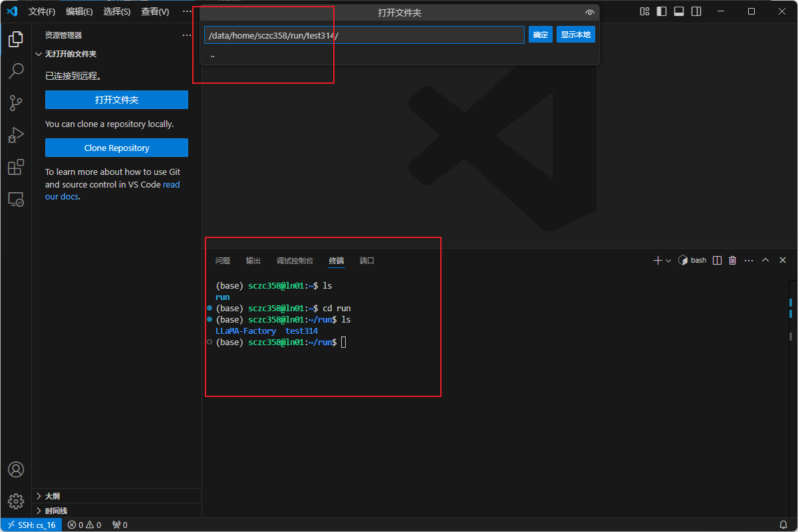Click the folder path input field
798x532 pixels.
click(x=364, y=35)
